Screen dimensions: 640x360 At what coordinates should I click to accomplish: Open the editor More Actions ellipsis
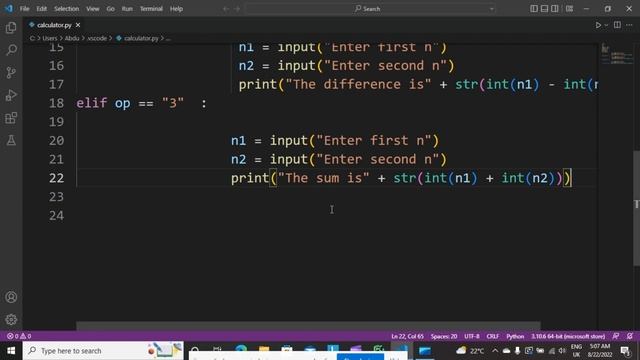[629, 25]
